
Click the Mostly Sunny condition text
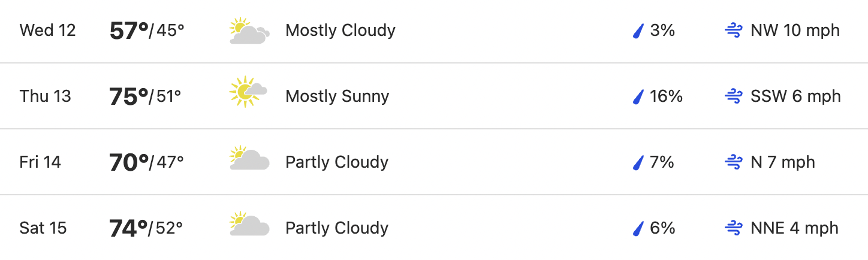click(337, 96)
